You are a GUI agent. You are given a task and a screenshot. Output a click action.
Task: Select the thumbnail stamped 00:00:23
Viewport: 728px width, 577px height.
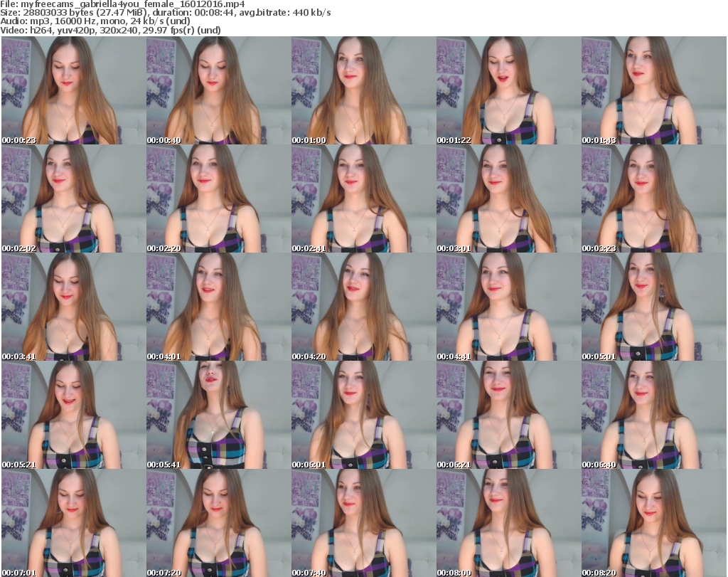coord(73,90)
